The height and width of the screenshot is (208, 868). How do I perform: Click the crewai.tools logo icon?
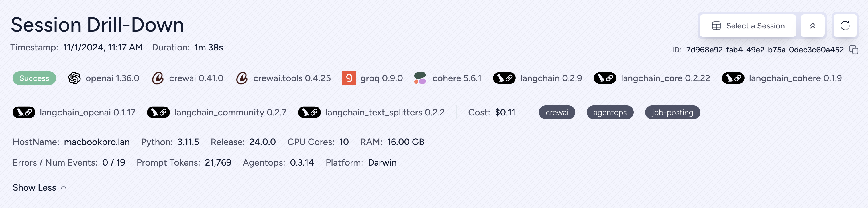(x=242, y=78)
